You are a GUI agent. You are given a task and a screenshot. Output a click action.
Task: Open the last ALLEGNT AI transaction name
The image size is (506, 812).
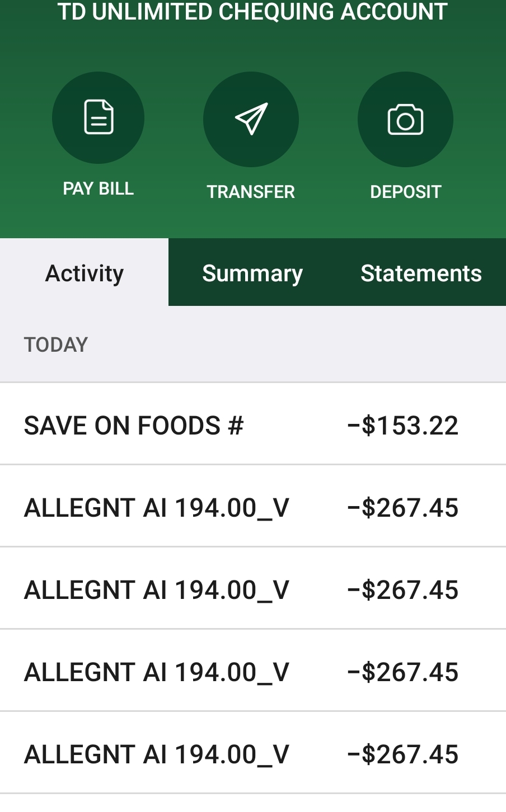point(157,754)
